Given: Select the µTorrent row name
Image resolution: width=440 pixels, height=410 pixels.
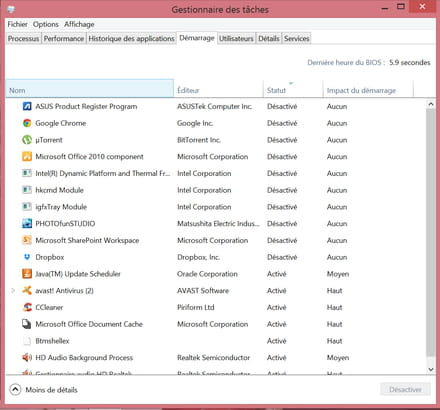Looking at the screenshot, I should (49, 140).
